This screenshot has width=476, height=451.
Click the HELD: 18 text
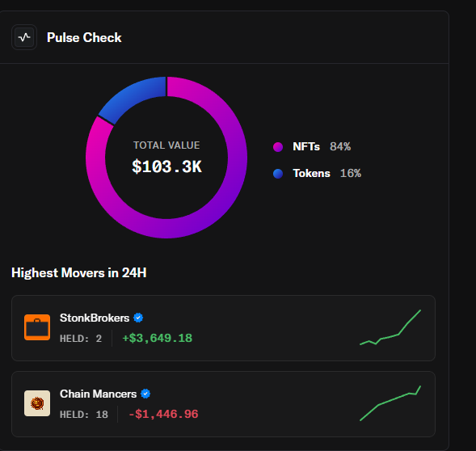tap(84, 415)
